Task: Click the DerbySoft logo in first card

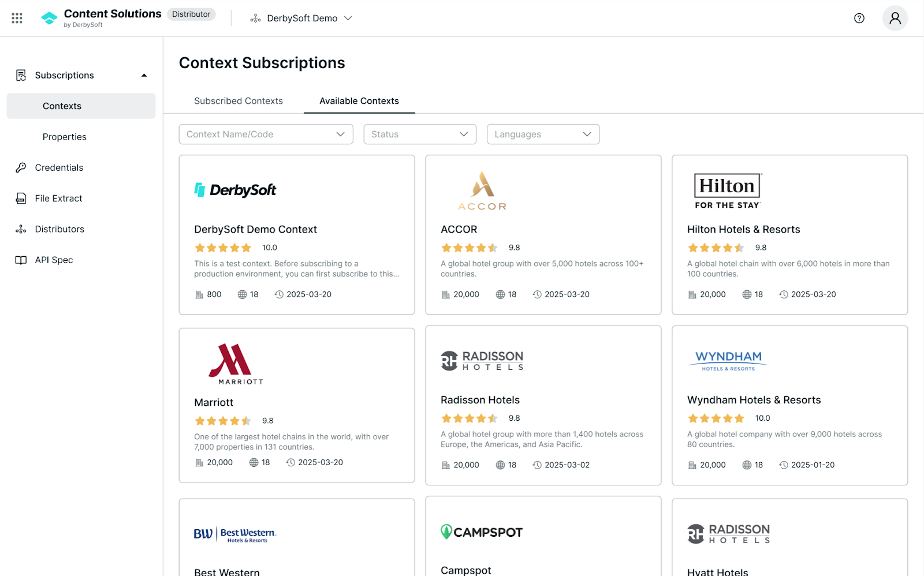Action: pos(235,190)
